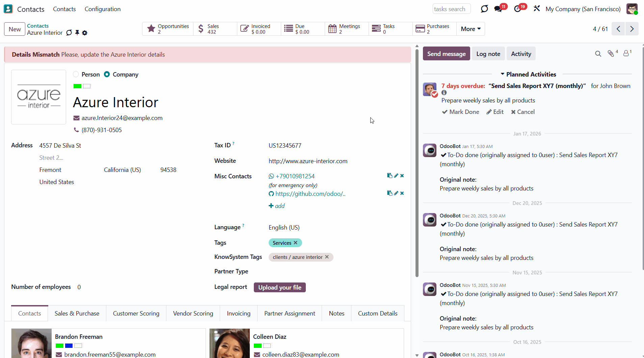
Task: Remove the Services tag
Action: click(x=296, y=243)
